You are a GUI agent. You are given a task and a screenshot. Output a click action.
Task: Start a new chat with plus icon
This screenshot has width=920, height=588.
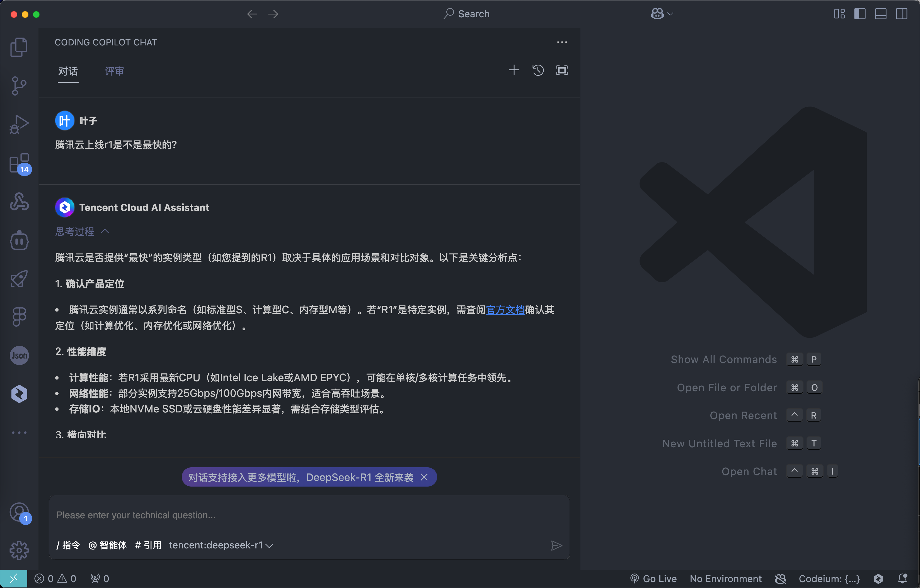514,70
